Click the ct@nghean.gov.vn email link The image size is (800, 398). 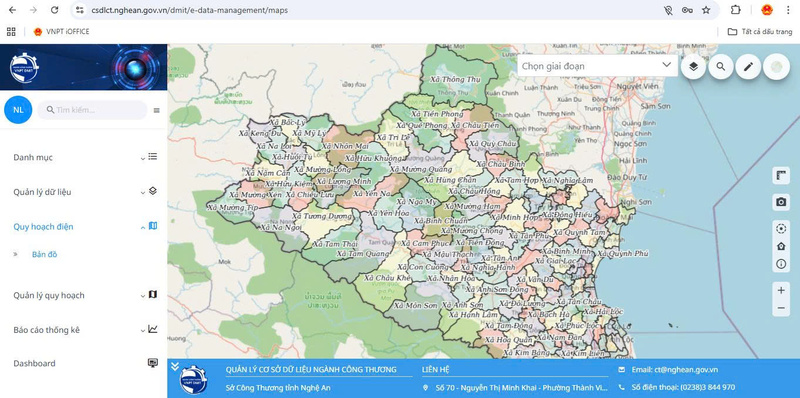coord(675,370)
